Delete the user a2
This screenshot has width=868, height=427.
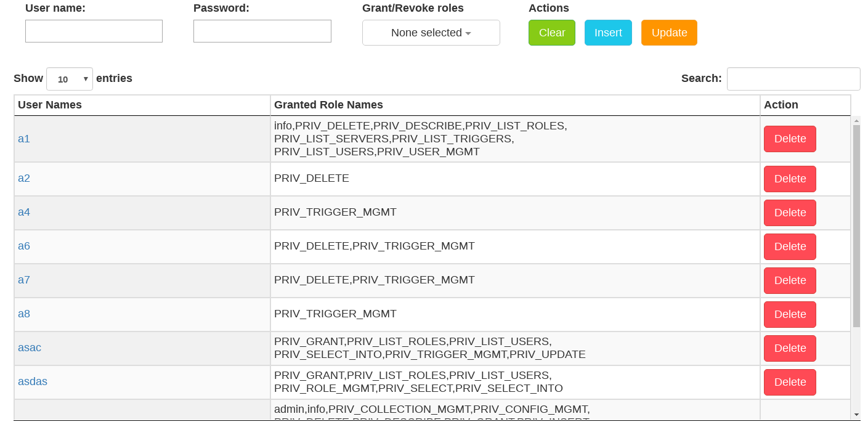pyautogui.click(x=789, y=179)
